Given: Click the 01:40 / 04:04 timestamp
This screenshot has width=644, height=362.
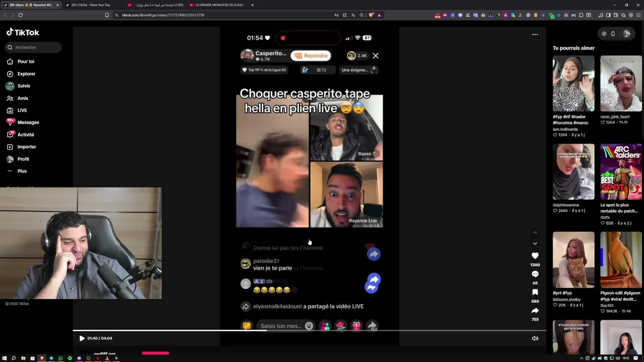Looking at the screenshot, I should pyautogui.click(x=100, y=338).
